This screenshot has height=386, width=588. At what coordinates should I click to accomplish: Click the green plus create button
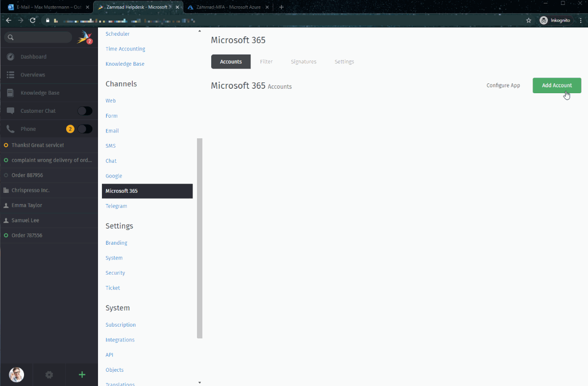[82, 375]
